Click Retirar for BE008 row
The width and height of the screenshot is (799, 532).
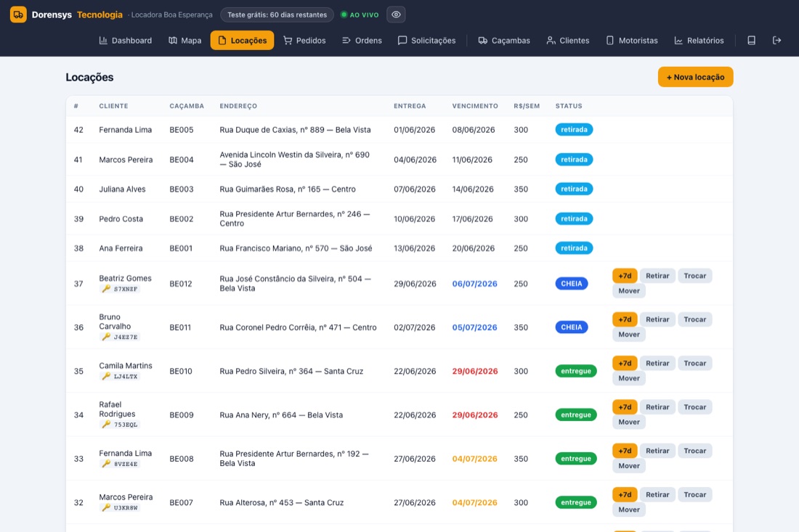pos(657,451)
